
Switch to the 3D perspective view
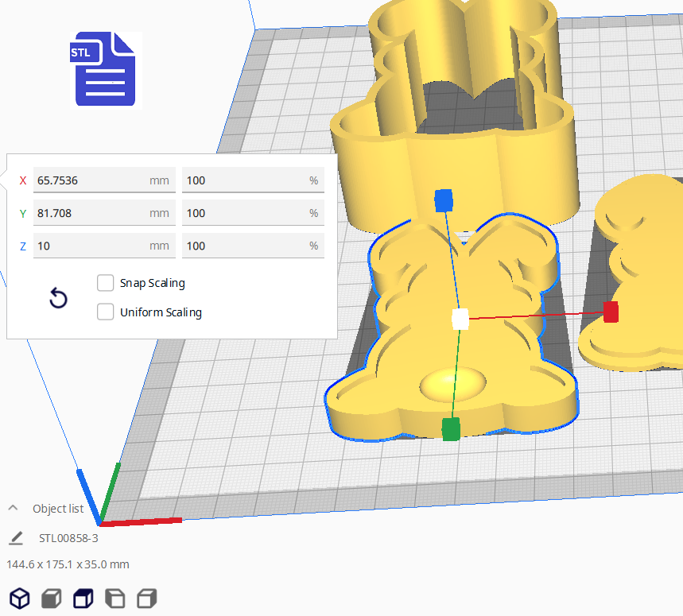[19, 598]
